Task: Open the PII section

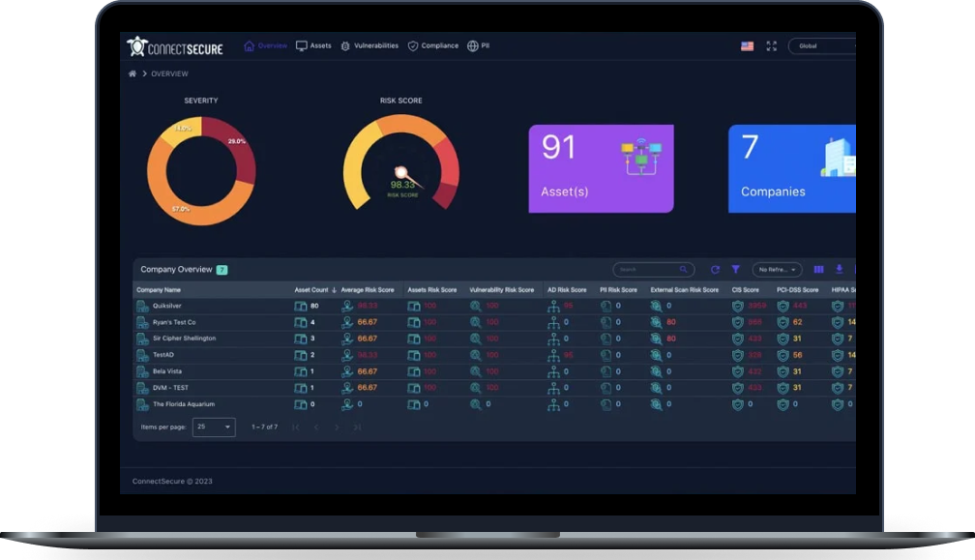Action: (478, 46)
